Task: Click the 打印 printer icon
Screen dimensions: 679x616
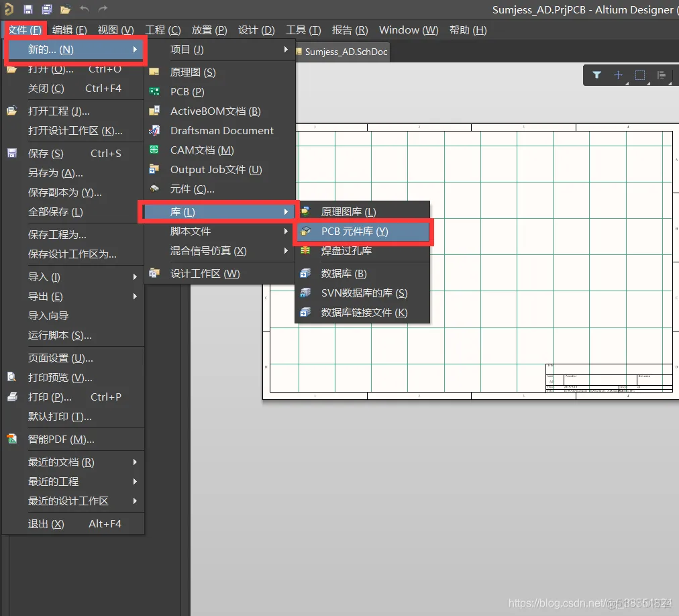Action: point(12,397)
